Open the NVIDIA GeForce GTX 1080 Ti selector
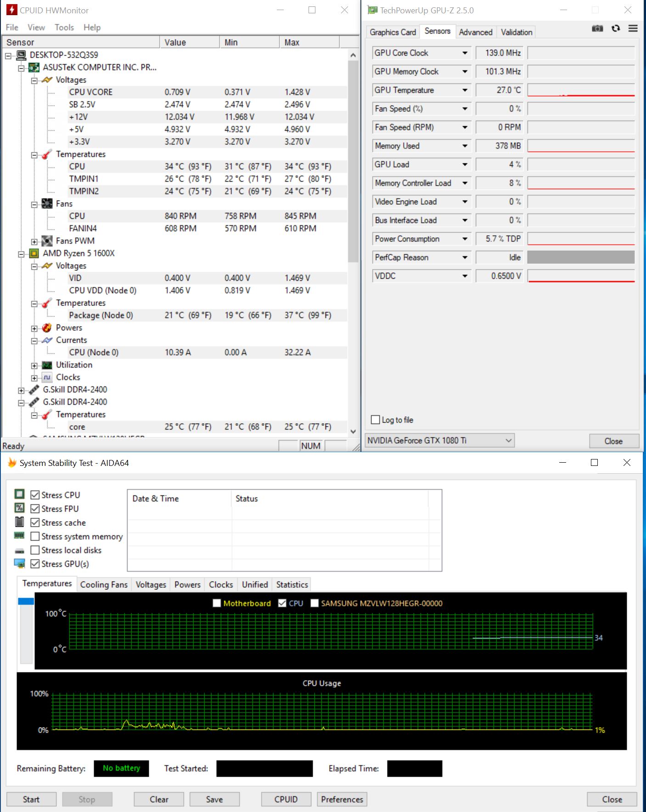Viewport: 646px width, 812px height. point(439,441)
